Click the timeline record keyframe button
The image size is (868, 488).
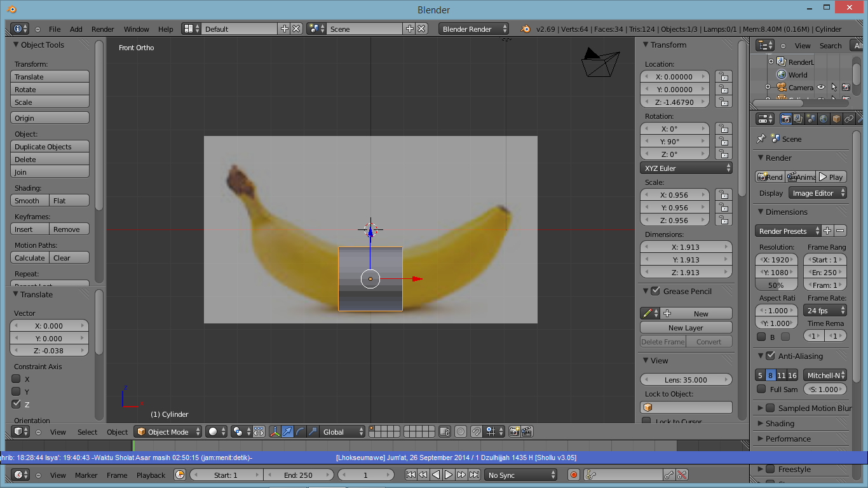[574, 475]
